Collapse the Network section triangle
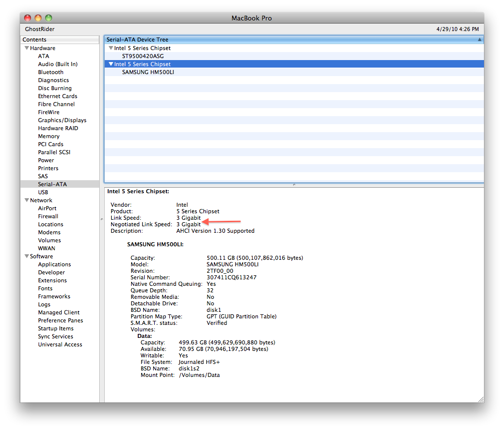The width and height of the screenshot is (504, 430). coord(27,200)
